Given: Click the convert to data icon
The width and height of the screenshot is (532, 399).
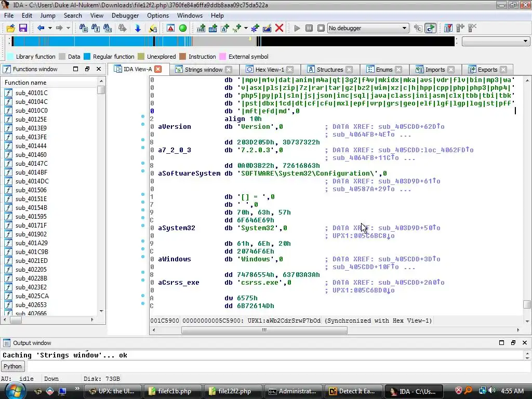Looking at the screenshot, I should pyautogui.click(x=212, y=28).
